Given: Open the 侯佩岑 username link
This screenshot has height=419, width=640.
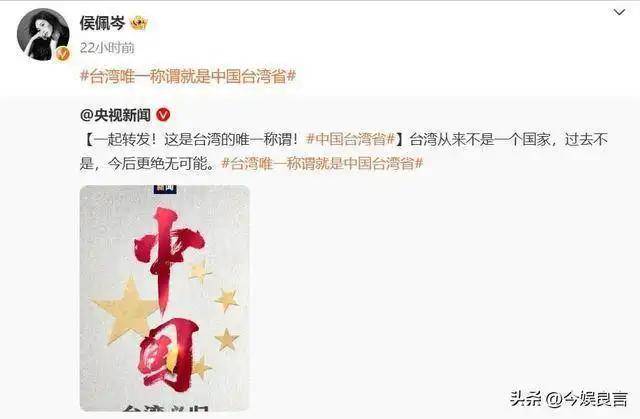Looking at the screenshot, I should [102, 23].
